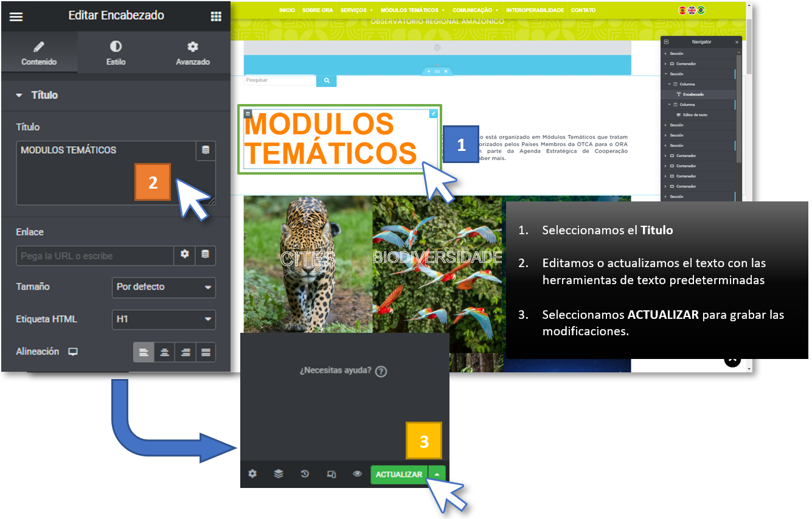Toggle the preview changes eye icon
This screenshot has height=519, width=812.
click(358, 474)
